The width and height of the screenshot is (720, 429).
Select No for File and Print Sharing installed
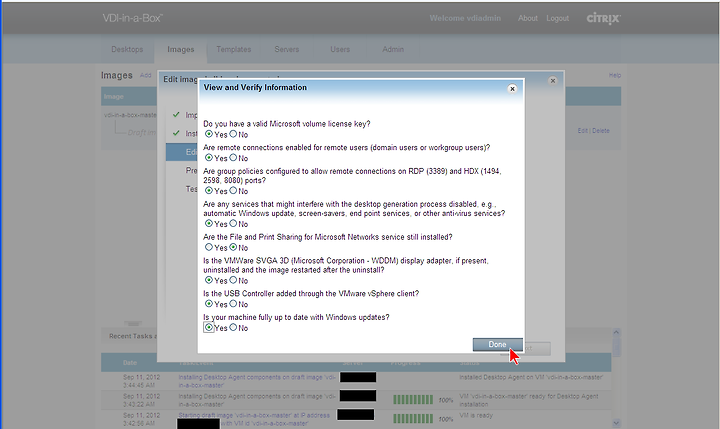tap(233, 247)
